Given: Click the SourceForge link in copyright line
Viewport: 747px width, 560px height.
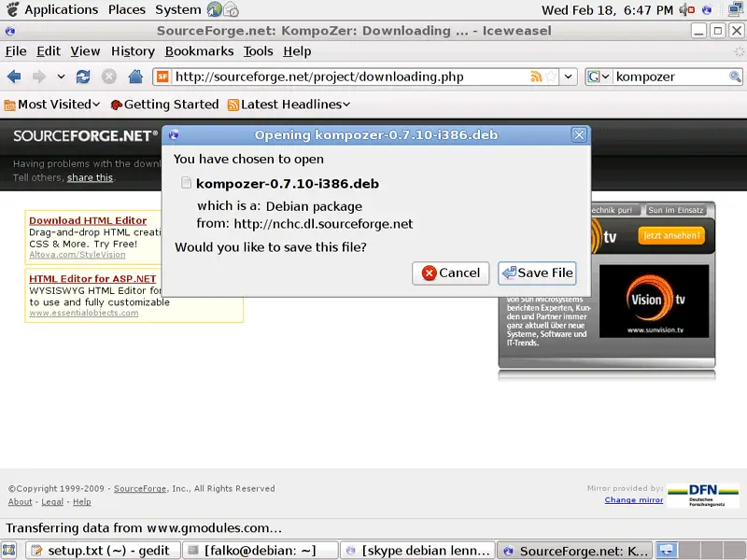Looking at the screenshot, I should [x=140, y=488].
